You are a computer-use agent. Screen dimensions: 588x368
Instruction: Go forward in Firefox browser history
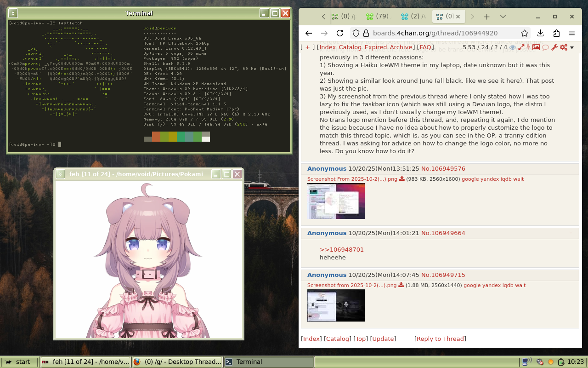324,33
